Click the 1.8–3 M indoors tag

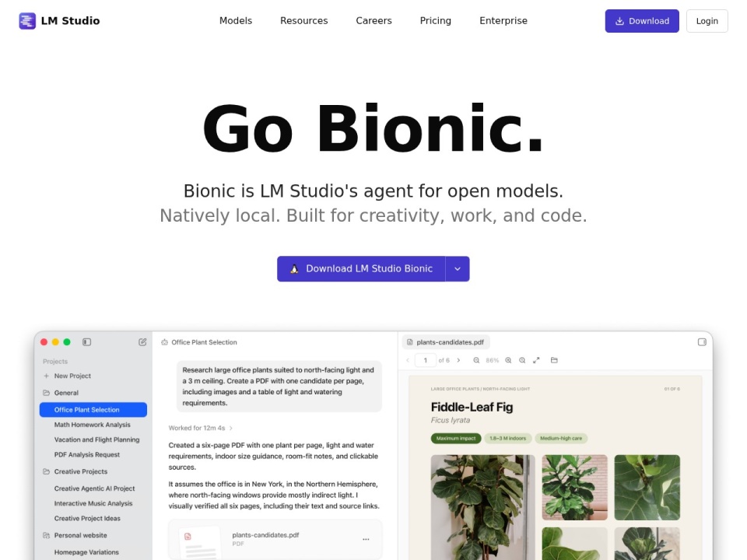(x=508, y=439)
